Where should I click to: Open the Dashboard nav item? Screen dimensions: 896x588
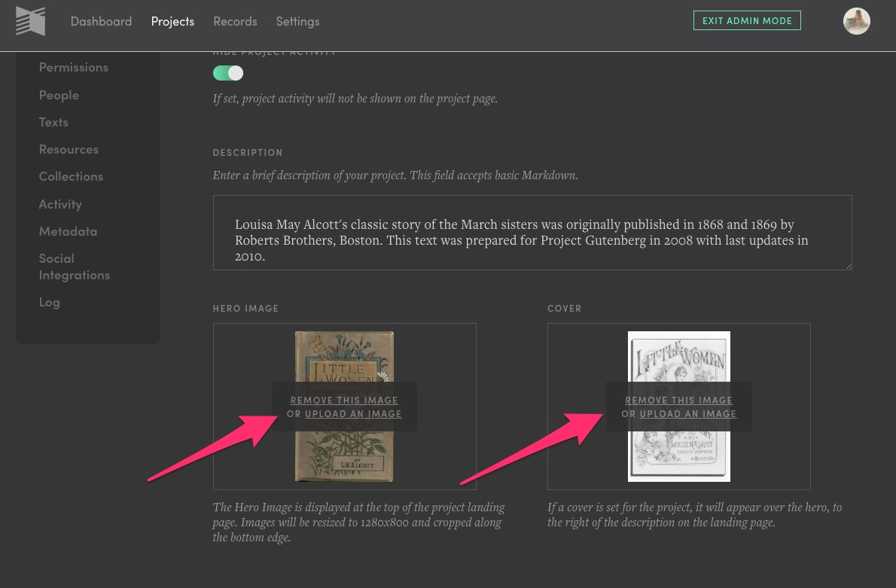click(x=101, y=21)
